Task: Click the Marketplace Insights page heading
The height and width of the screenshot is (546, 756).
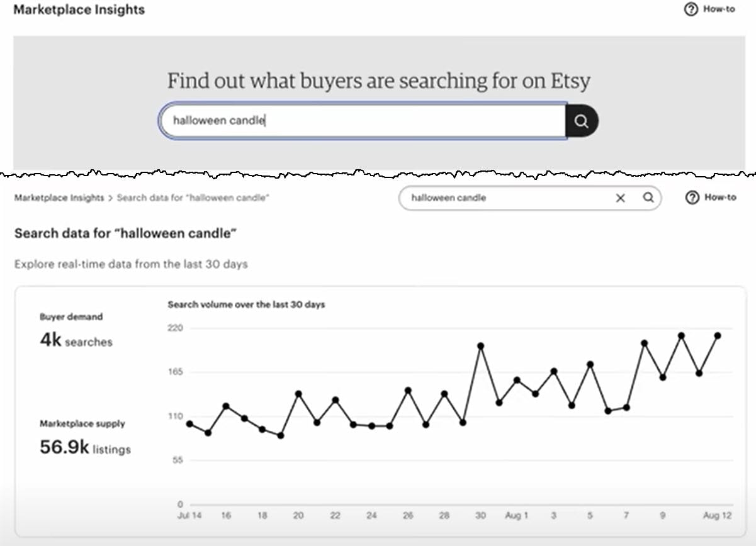Action: coord(79,10)
